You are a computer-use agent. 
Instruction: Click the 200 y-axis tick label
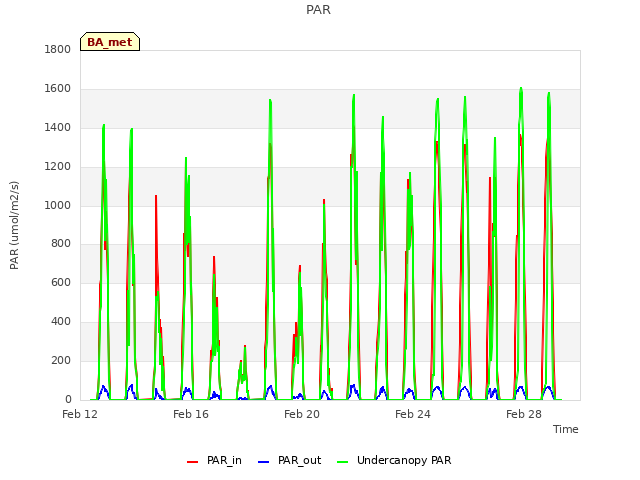(x=61, y=360)
